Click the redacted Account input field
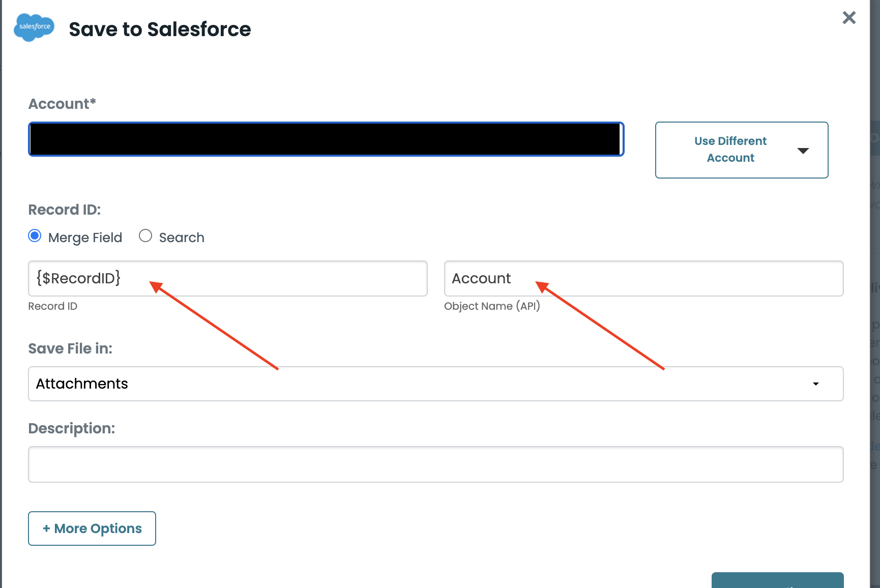This screenshot has height=588, width=880. click(326, 139)
